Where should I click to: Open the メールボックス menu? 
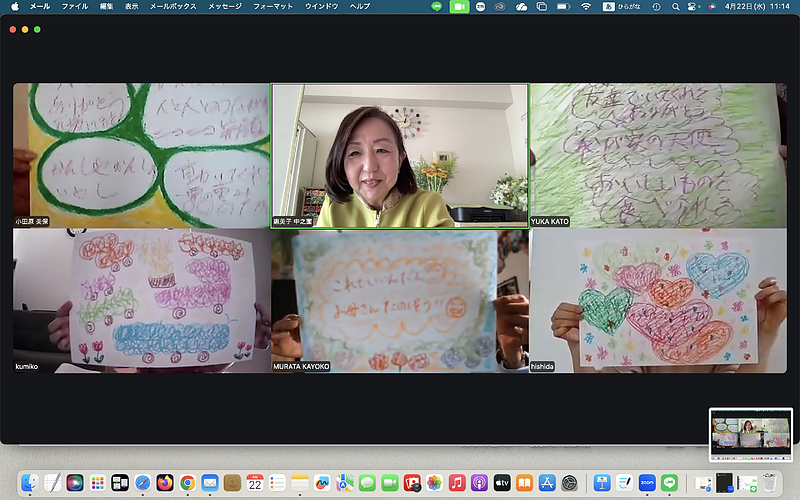coord(172,6)
